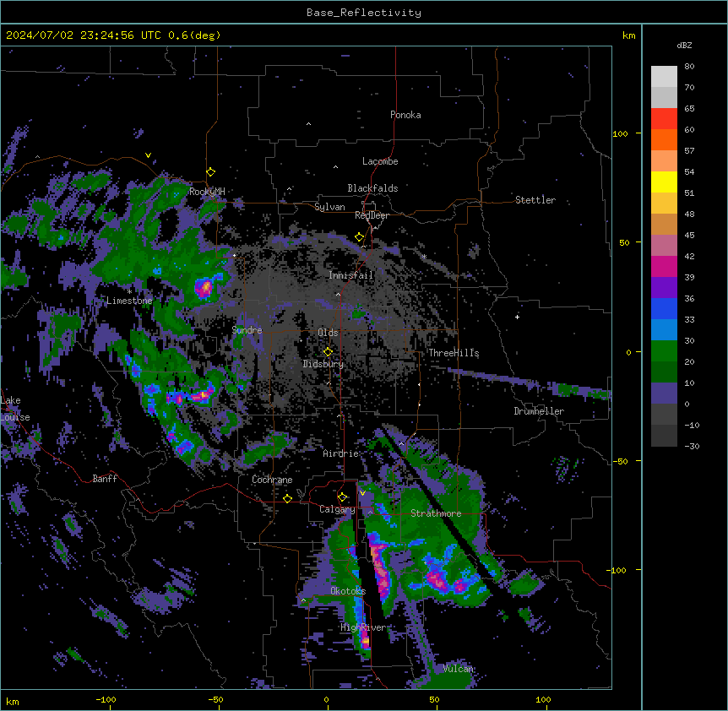
Task: Click the Innisfail label
Action: 350,275
